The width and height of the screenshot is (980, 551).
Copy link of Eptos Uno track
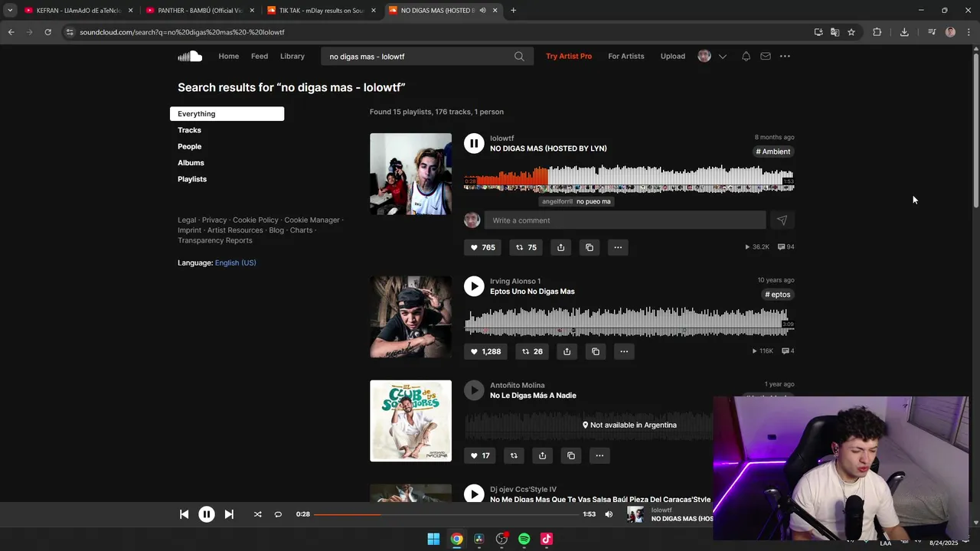pos(596,351)
